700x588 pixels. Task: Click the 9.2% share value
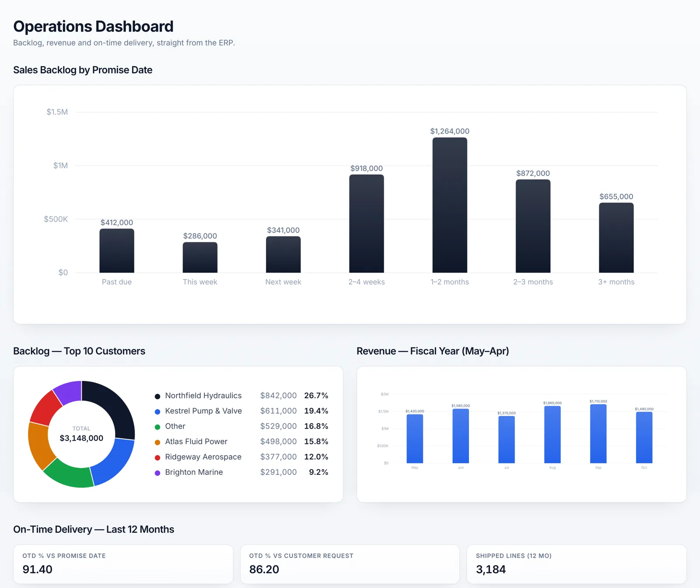pos(318,472)
